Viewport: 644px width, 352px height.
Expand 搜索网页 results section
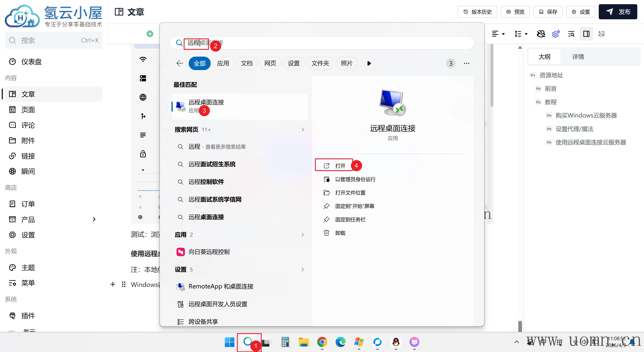(303, 130)
